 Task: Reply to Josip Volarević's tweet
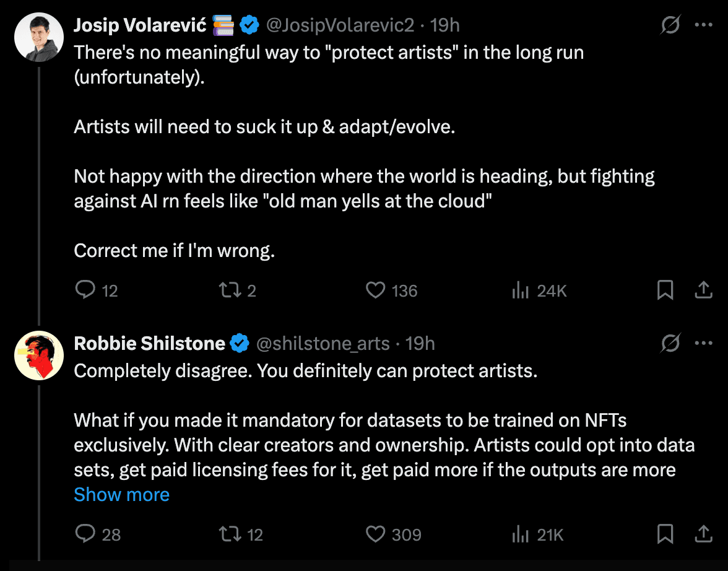click(84, 290)
